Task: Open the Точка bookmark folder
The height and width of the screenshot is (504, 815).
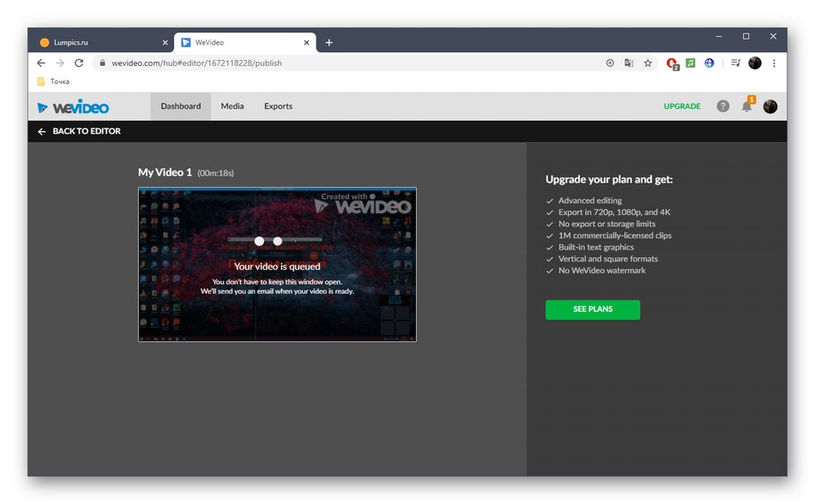Action: (53, 81)
